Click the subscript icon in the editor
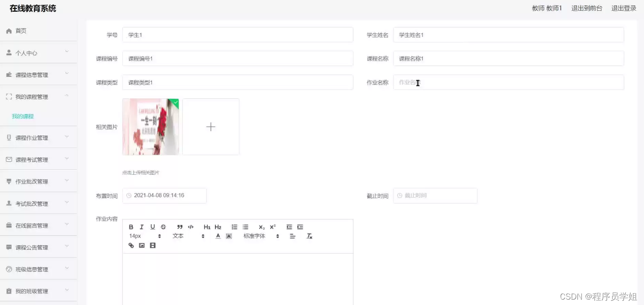Viewport: 644px width, 305px height. click(x=261, y=227)
